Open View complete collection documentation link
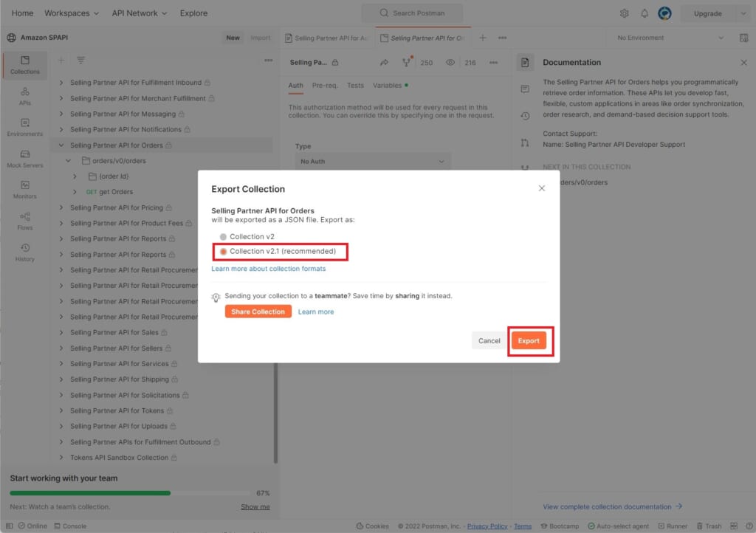Screen dimensions: 756x533 [x=612, y=506]
